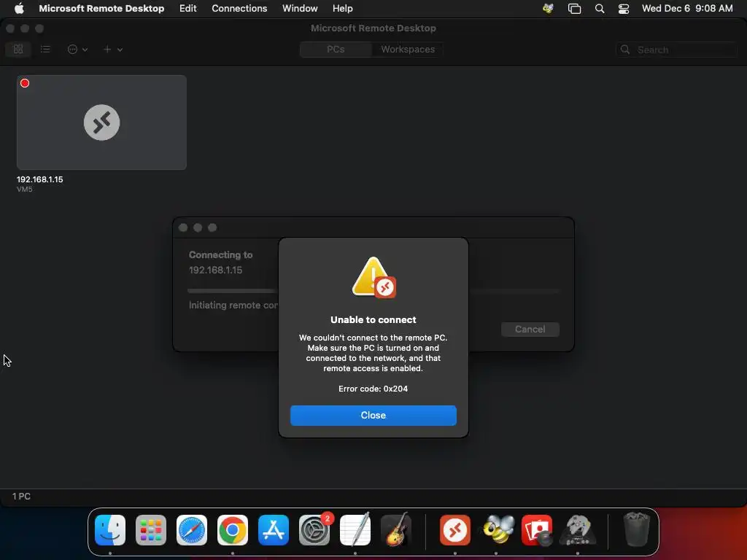Click the red status dot on the PC tile

(x=25, y=83)
